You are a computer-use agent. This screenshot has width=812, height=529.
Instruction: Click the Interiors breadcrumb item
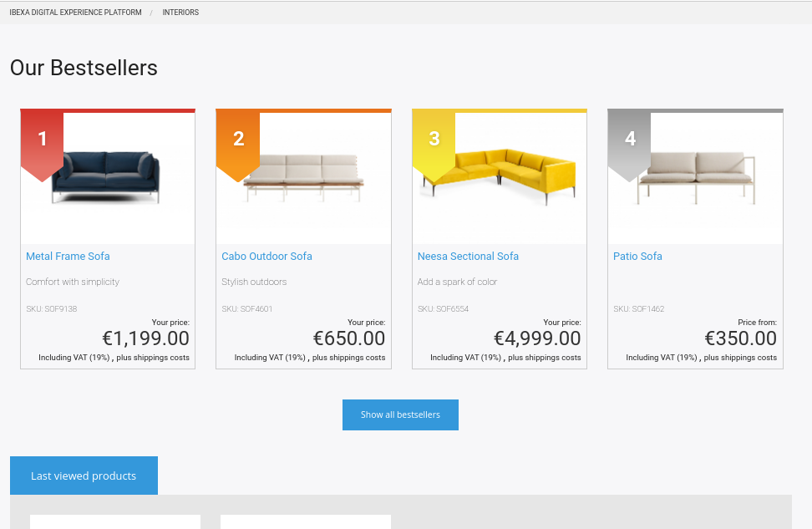[x=180, y=13]
